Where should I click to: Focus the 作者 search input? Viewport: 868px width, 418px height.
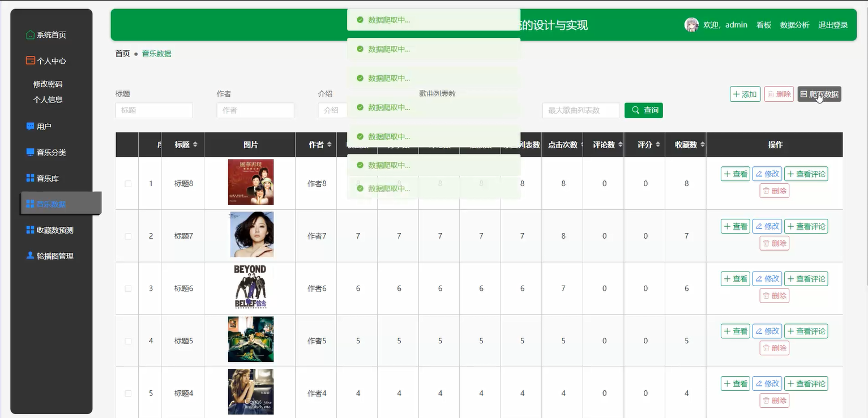click(x=255, y=110)
